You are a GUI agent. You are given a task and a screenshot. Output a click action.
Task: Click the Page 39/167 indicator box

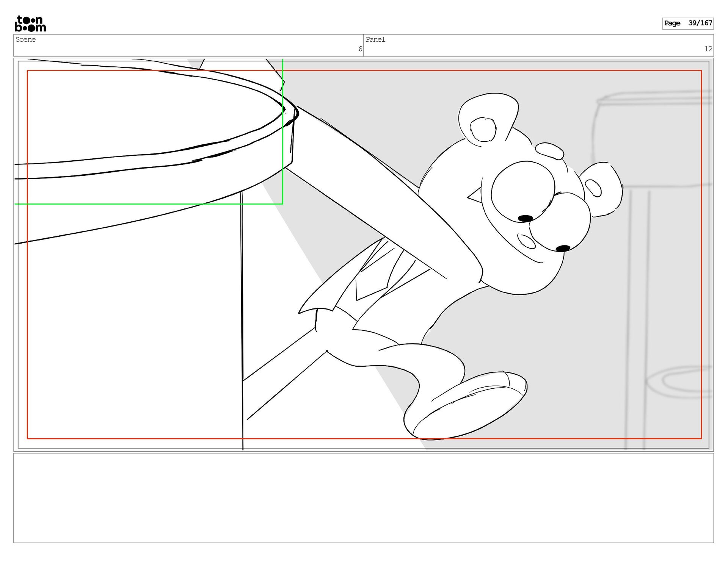(x=687, y=23)
